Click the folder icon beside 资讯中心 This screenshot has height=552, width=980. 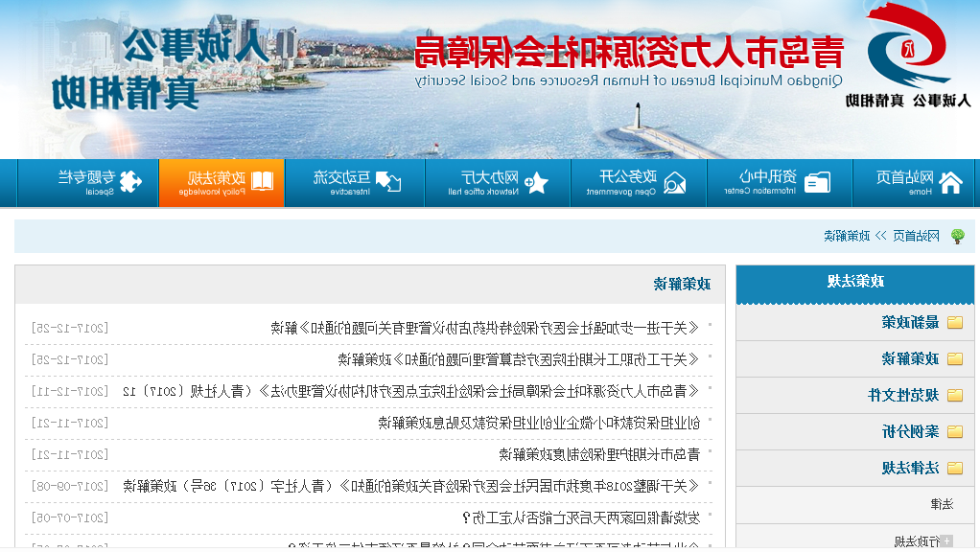[x=817, y=182]
